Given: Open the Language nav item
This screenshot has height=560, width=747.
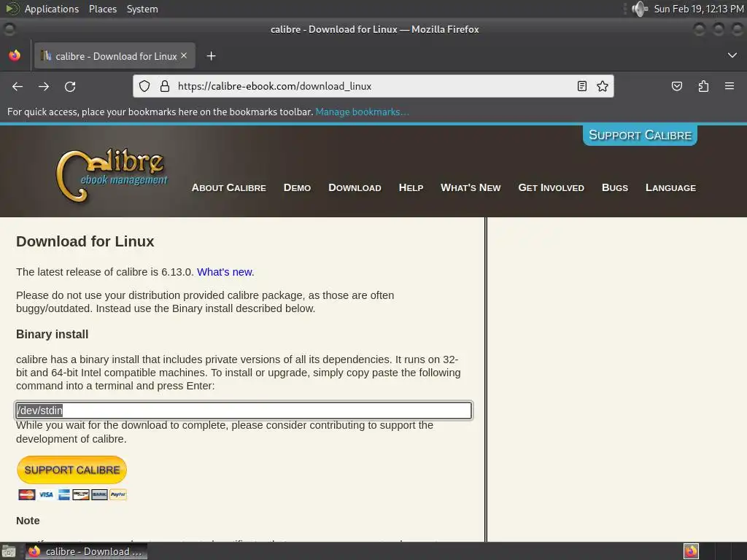Looking at the screenshot, I should coord(671,187).
